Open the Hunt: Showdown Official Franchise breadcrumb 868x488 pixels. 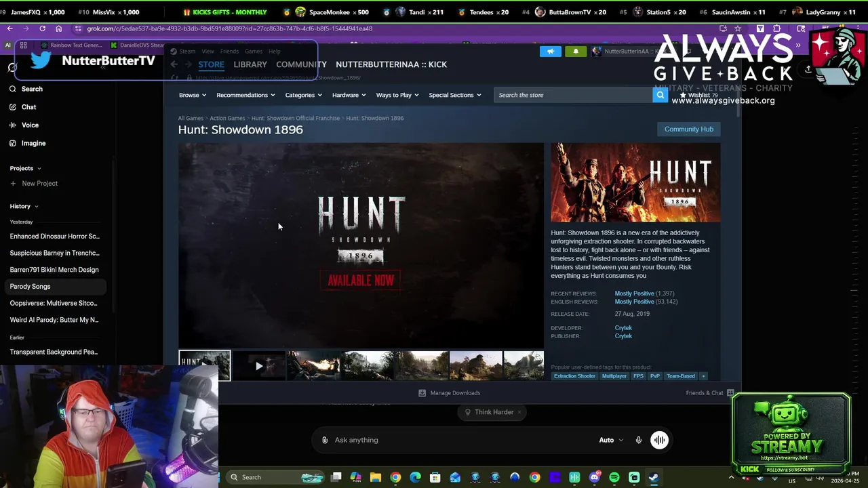(296, 118)
